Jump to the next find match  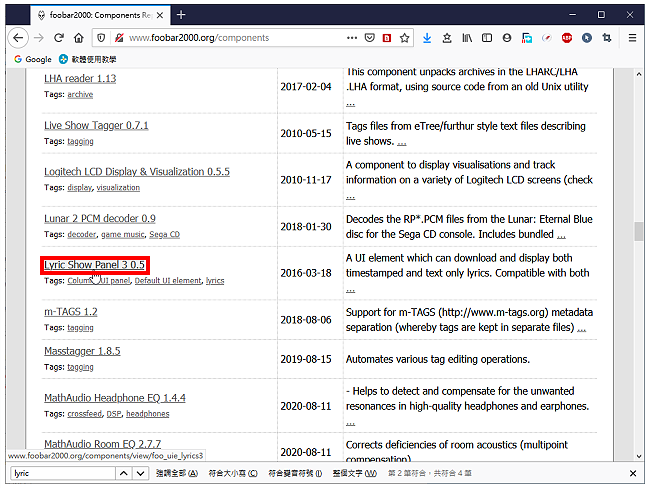(141, 473)
